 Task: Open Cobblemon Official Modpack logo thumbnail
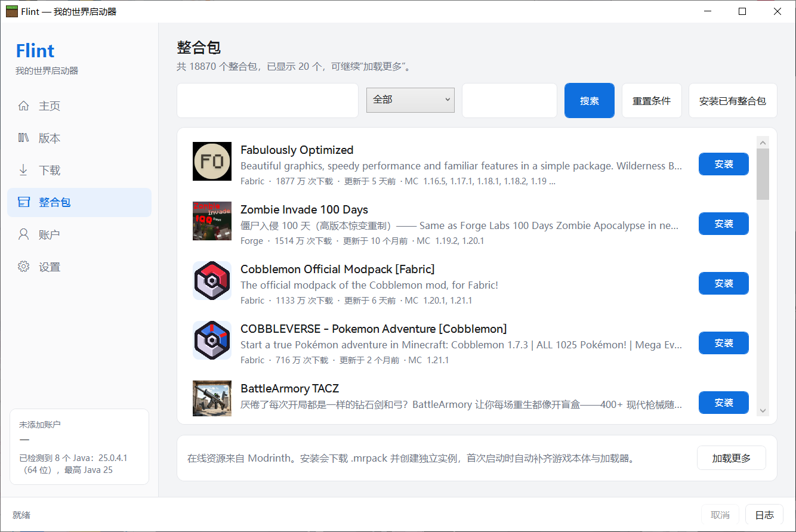point(212,280)
